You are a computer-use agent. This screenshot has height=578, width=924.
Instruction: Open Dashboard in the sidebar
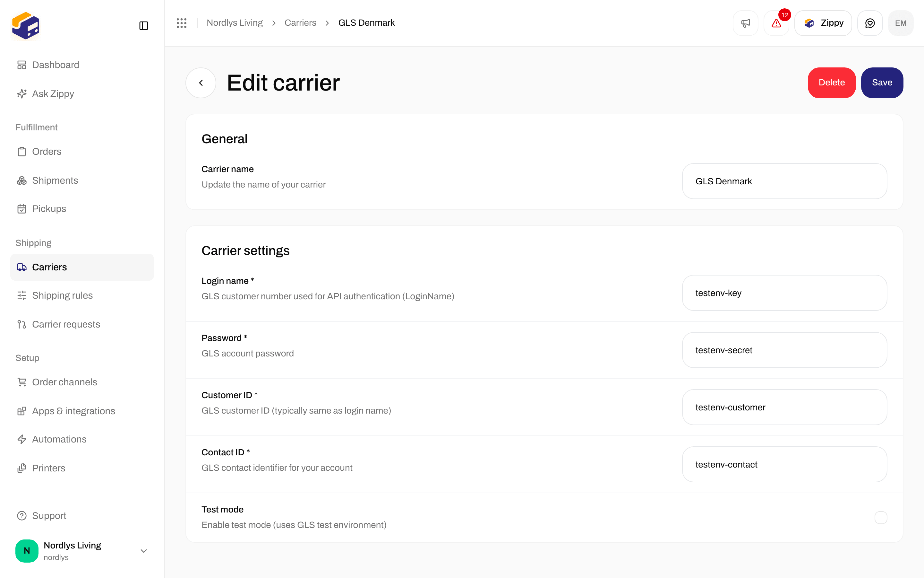pyautogui.click(x=82, y=65)
